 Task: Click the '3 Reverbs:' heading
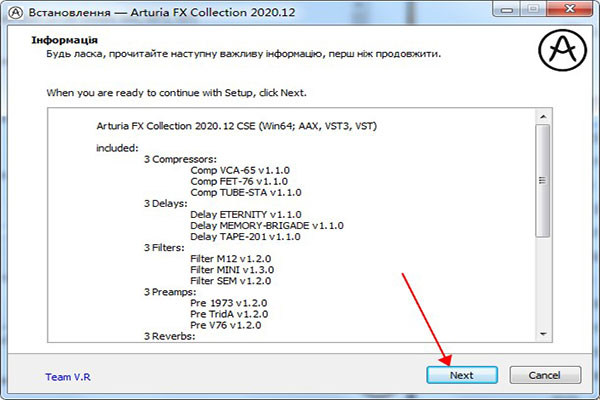170,336
